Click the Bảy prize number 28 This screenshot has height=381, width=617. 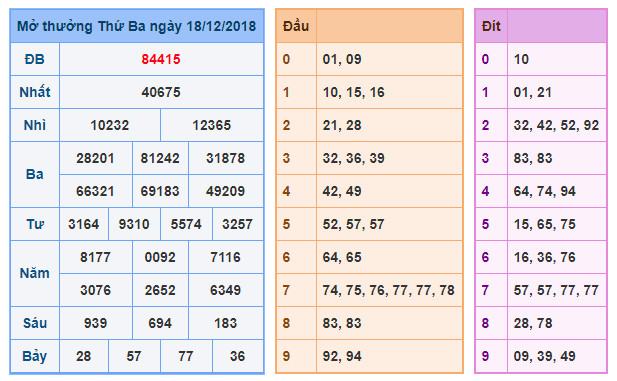tap(84, 357)
